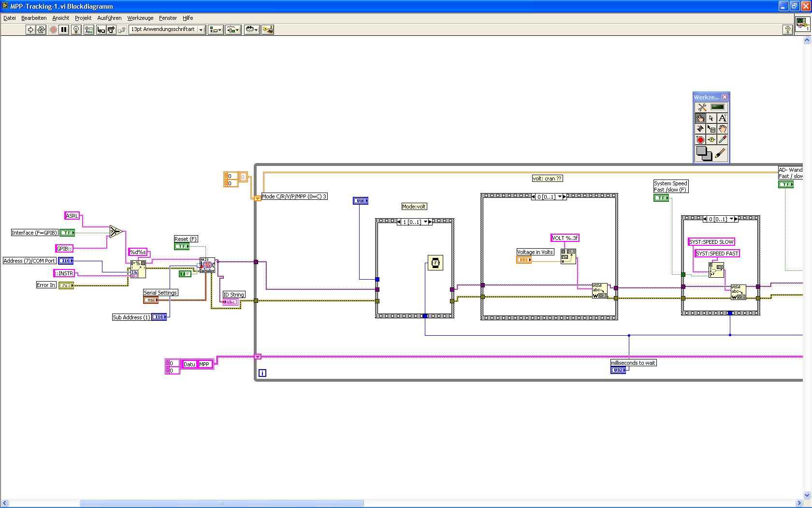This screenshot has height=508, width=812.
Task: Click the loop iteration terminal i
Action: point(262,373)
